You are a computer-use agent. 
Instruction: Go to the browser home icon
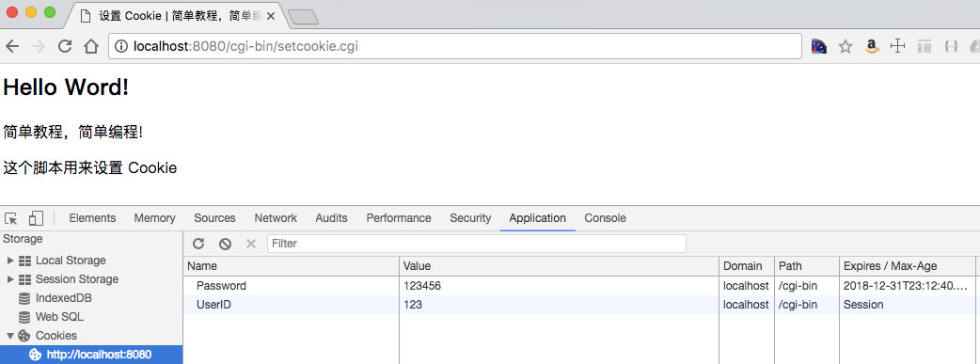point(91,46)
